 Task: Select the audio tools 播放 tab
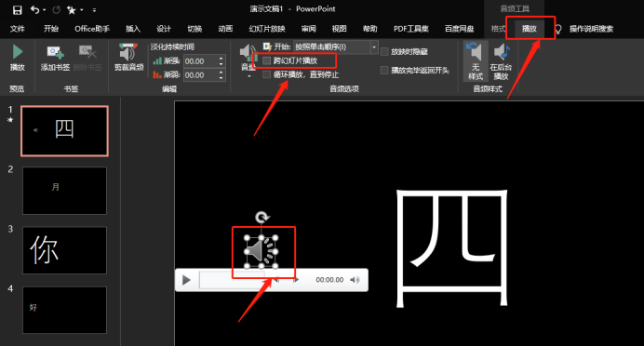click(530, 29)
